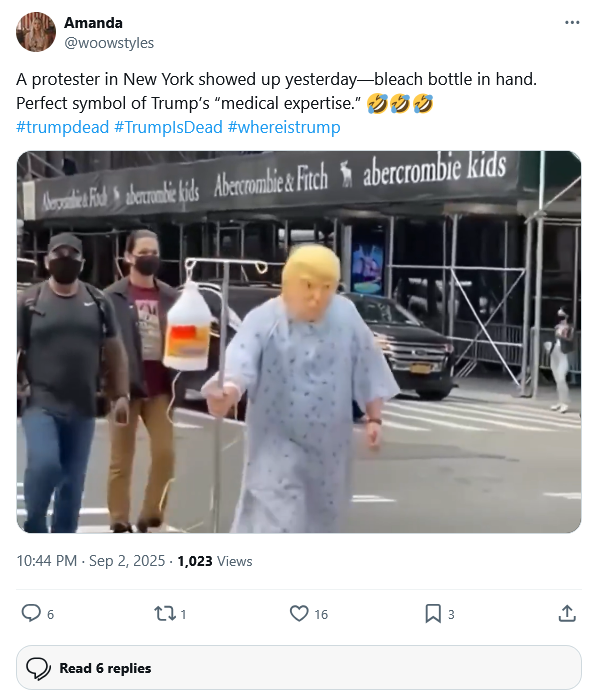Open the #whereistrump hashtag

pyautogui.click(x=284, y=127)
